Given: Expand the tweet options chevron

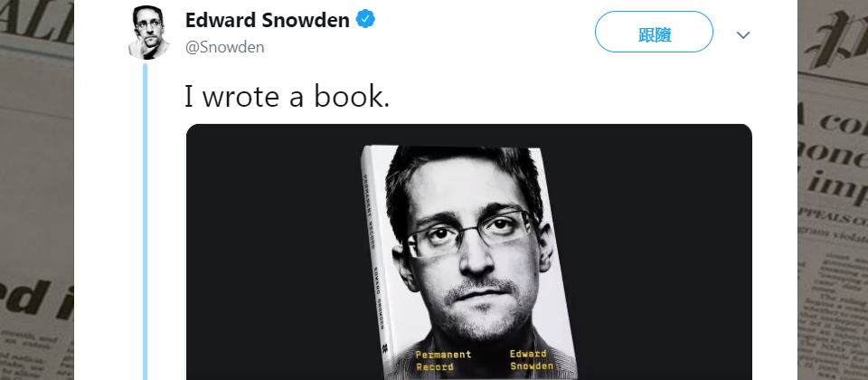Looking at the screenshot, I should [x=743, y=35].
